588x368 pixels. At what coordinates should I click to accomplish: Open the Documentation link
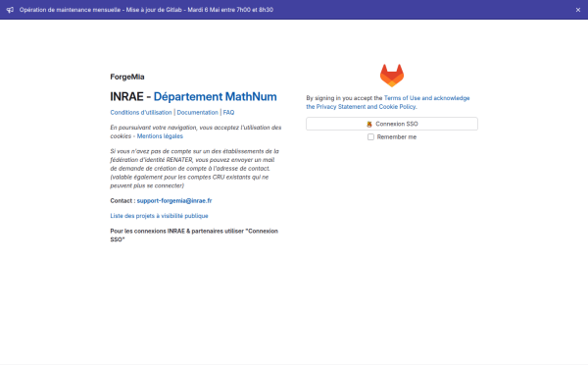click(x=197, y=112)
